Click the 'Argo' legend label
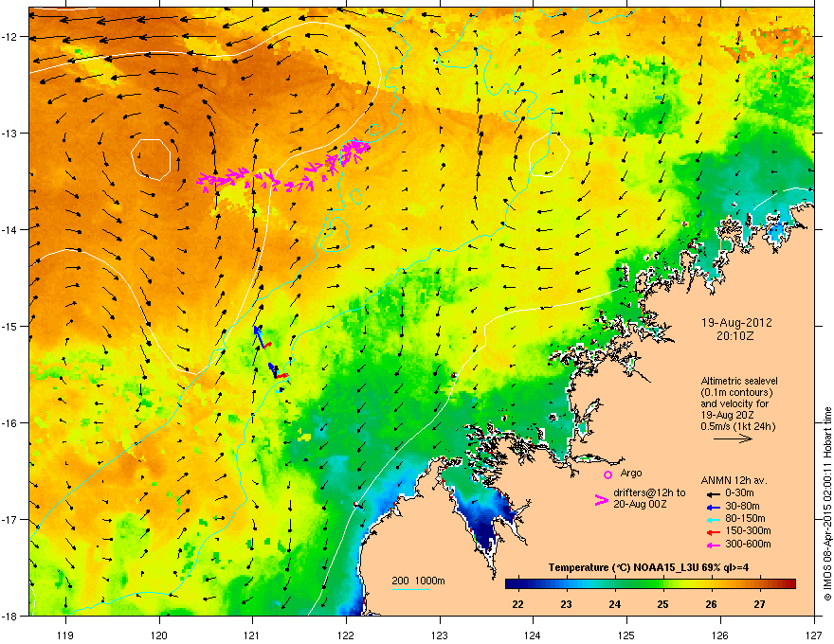The width and height of the screenshot is (834, 644). click(x=631, y=473)
